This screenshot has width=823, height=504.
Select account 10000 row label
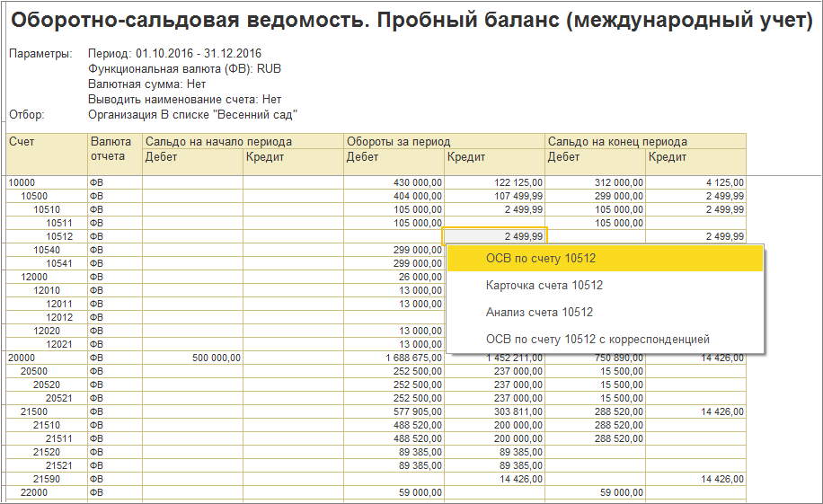tap(47, 182)
